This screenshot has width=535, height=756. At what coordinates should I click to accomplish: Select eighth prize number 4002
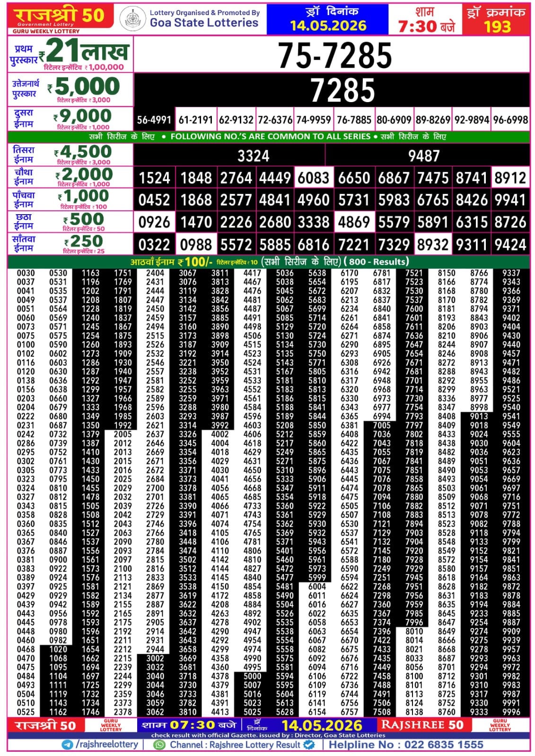tap(219, 434)
